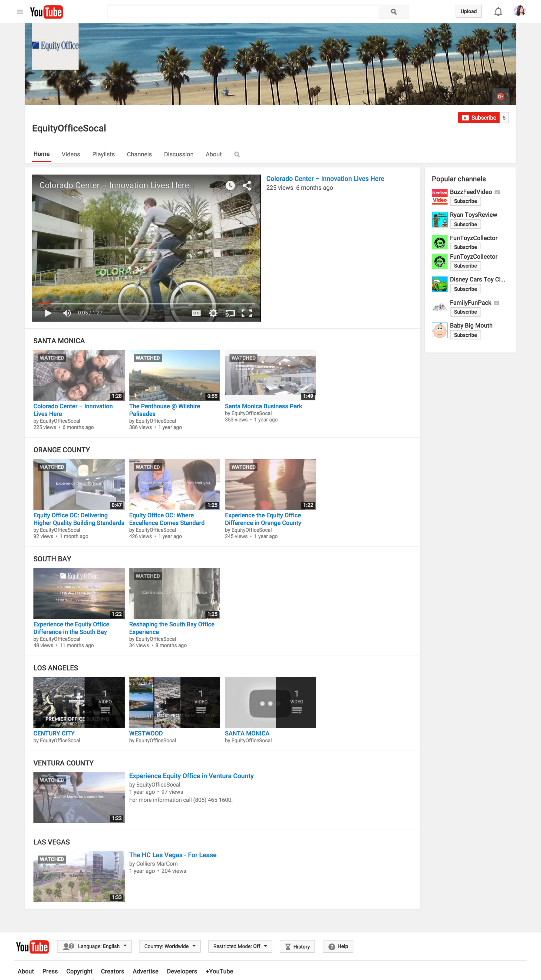
Task: Open SANTA MONICA playlist thumbnail
Action: coord(270,702)
